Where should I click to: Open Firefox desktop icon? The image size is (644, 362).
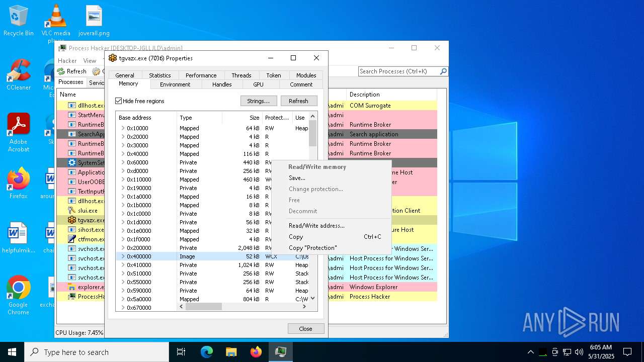coord(18,184)
